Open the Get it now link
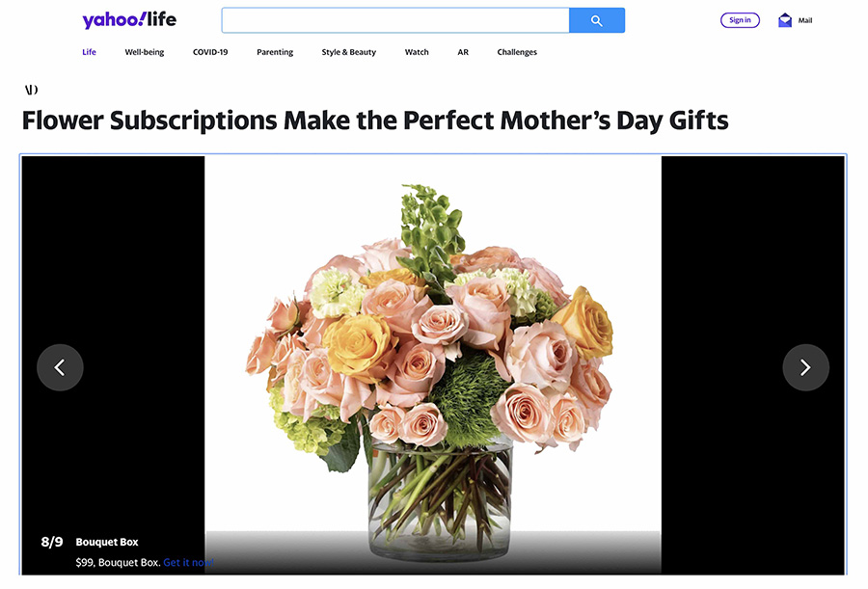This screenshot has height=589, width=868. [188, 562]
